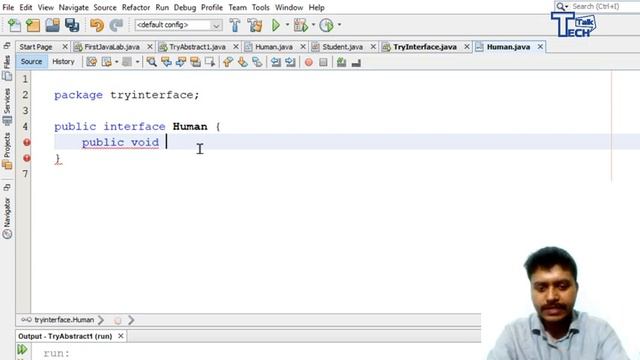Click the Shift Line Right icon
The height and width of the screenshot is (360, 640).
tap(290, 62)
